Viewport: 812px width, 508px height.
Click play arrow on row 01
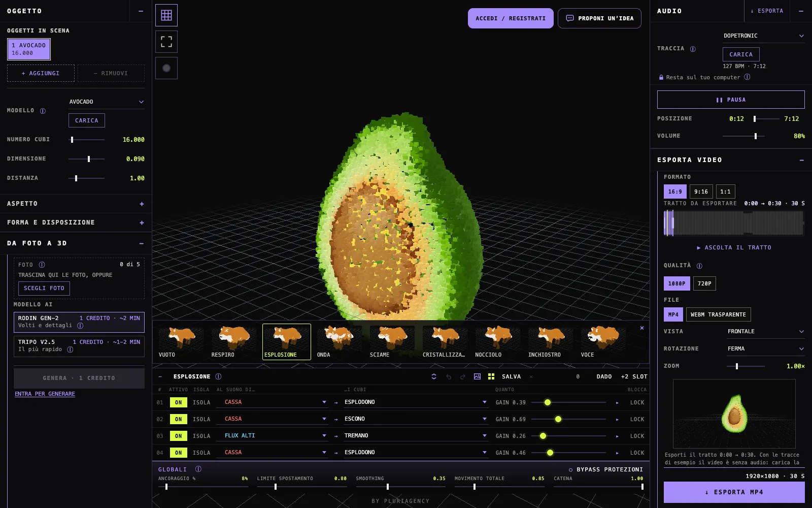coord(617,402)
